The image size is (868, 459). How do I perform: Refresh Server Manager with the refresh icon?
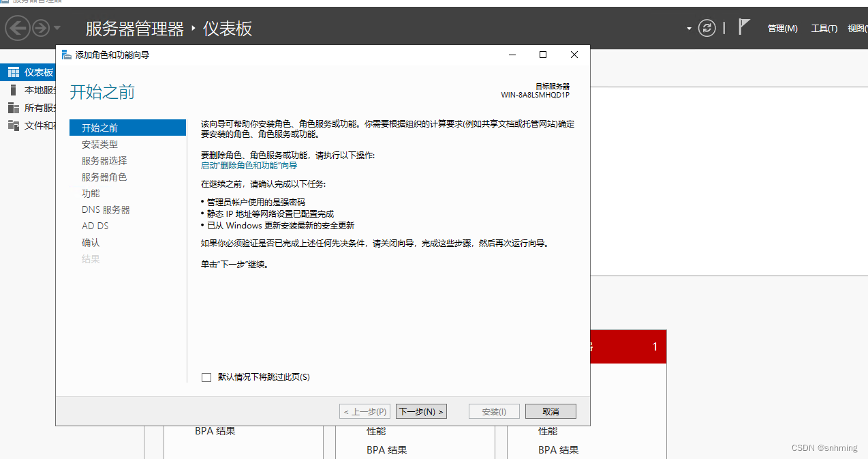[x=707, y=27]
